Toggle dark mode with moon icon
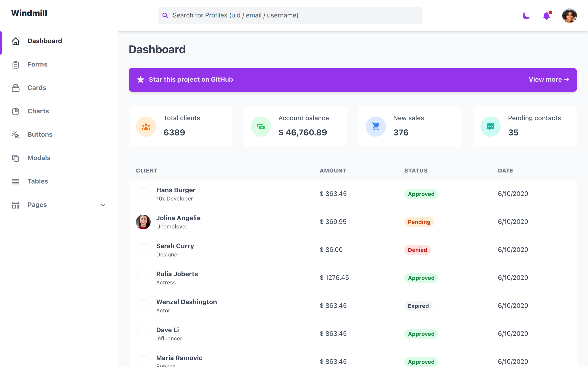 coord(526,16)
